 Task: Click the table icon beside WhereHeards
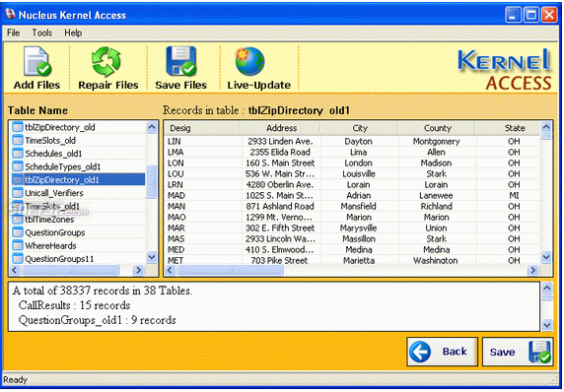pos(18,246)
